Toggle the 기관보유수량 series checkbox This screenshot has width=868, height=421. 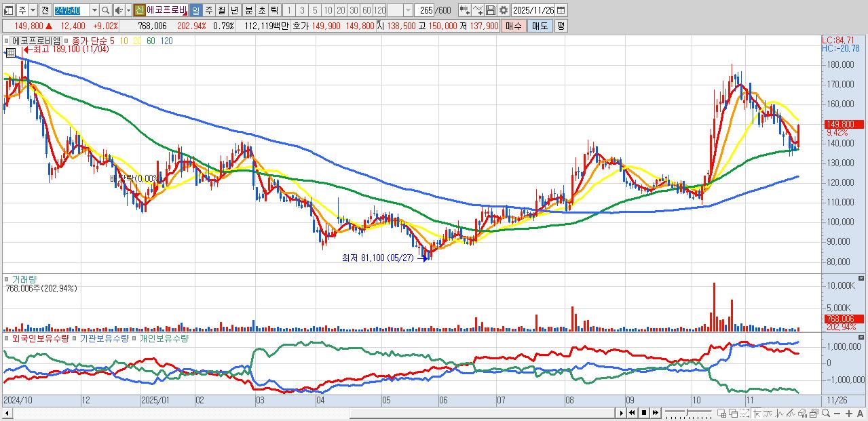[x=75, y=338]
